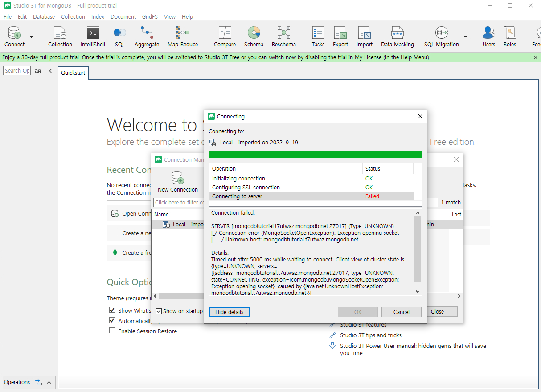Select the Quickstart tab
541x392 pixels.
point(73,73)
